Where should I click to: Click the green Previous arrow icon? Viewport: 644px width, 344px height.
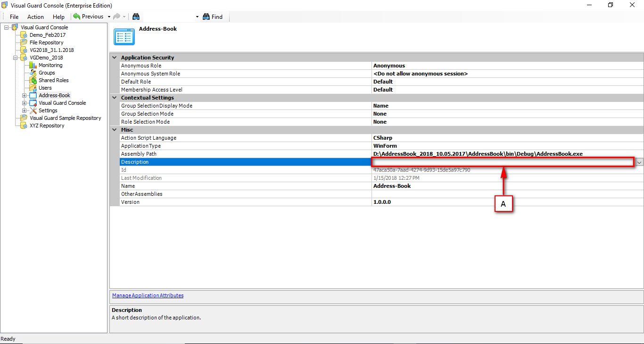click(76, 17)
